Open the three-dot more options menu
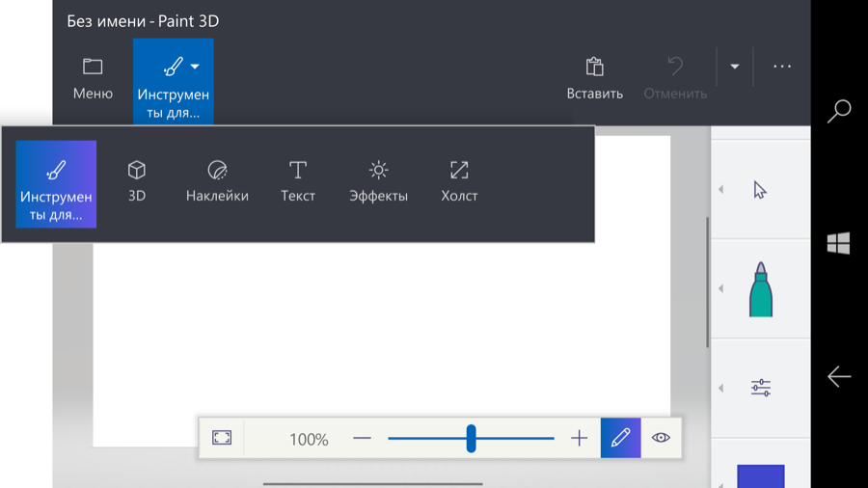The height and width of the screenshot is (488, 868). (781, 67)
